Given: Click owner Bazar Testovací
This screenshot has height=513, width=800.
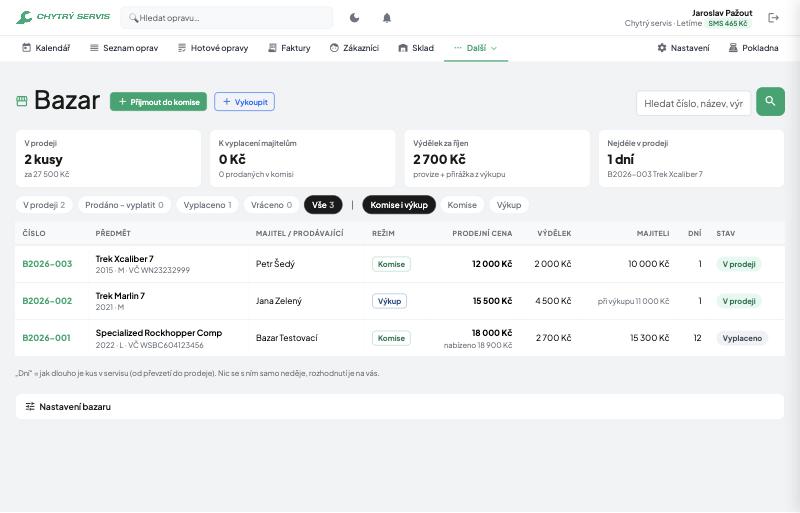Looking at the screenshot, I should [x=287, y=338].
